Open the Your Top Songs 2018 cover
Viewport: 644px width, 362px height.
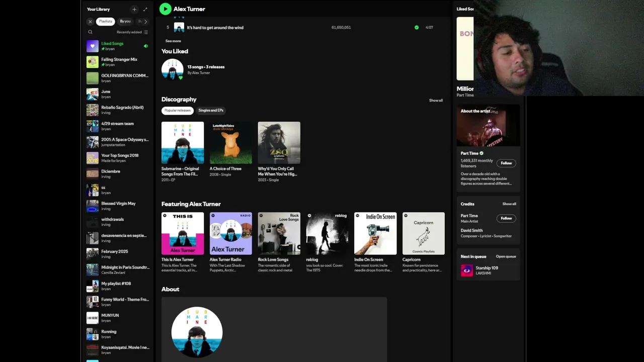pyautogui.click(x=93, y=158)
